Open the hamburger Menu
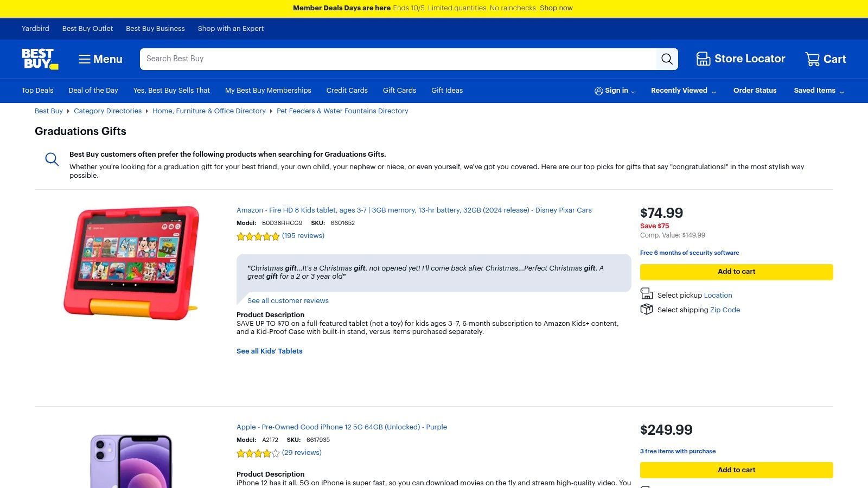868x488 pixels. pyautogui.click(x=100, y=59)
